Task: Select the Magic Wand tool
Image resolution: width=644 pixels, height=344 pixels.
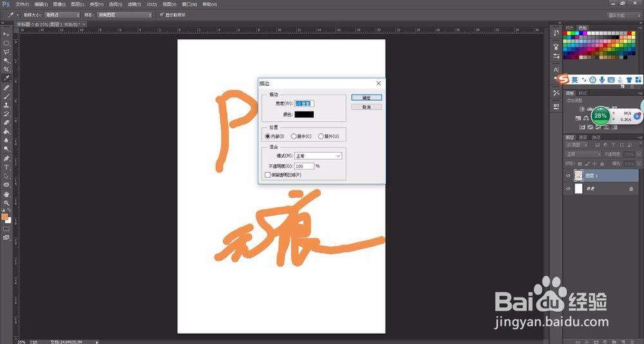Action: 6,61
